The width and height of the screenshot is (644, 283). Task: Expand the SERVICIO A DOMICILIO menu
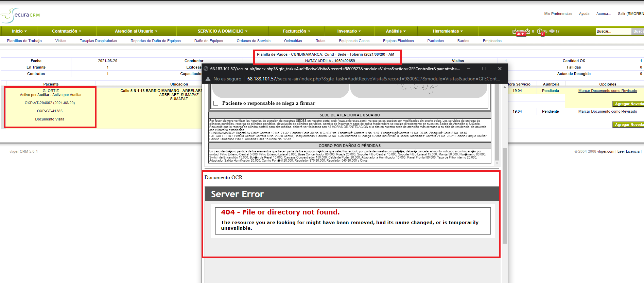pyautogui.click(x=223, y=31)
